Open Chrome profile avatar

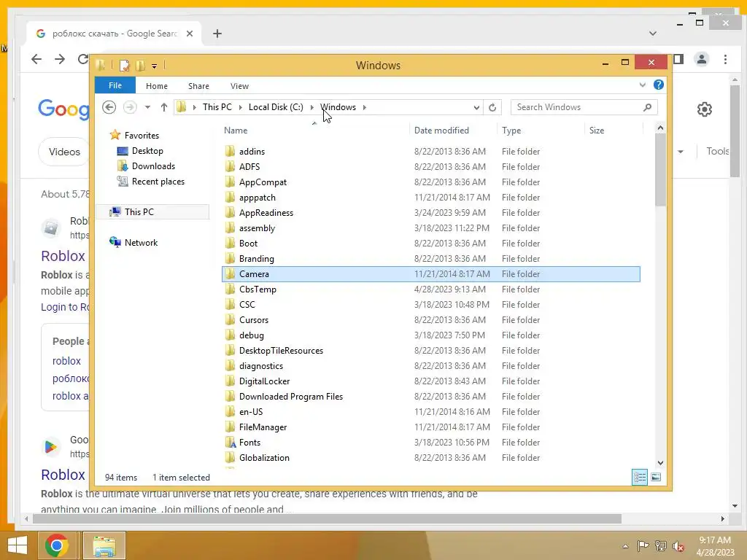[701, 59]
